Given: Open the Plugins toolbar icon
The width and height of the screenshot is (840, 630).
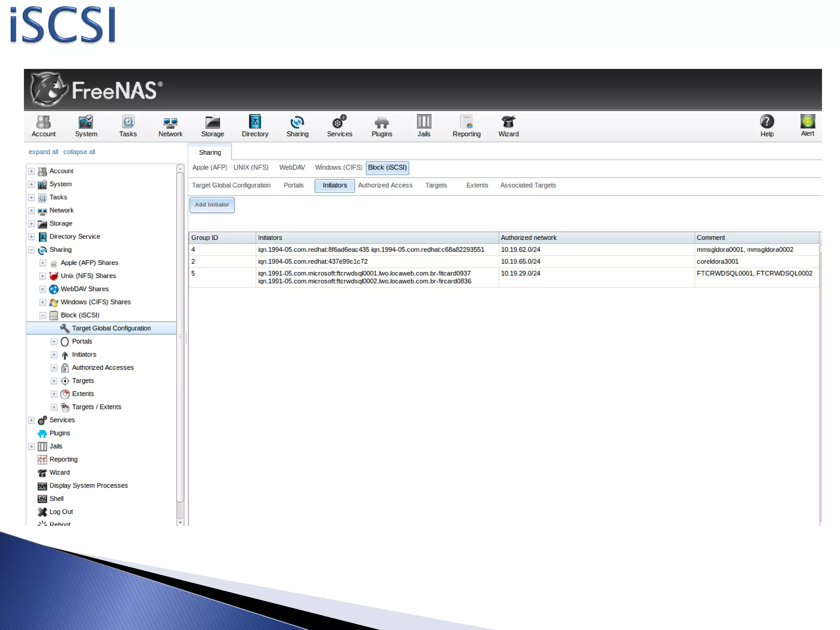Looking at the screenshot, I should pos(381,122).
